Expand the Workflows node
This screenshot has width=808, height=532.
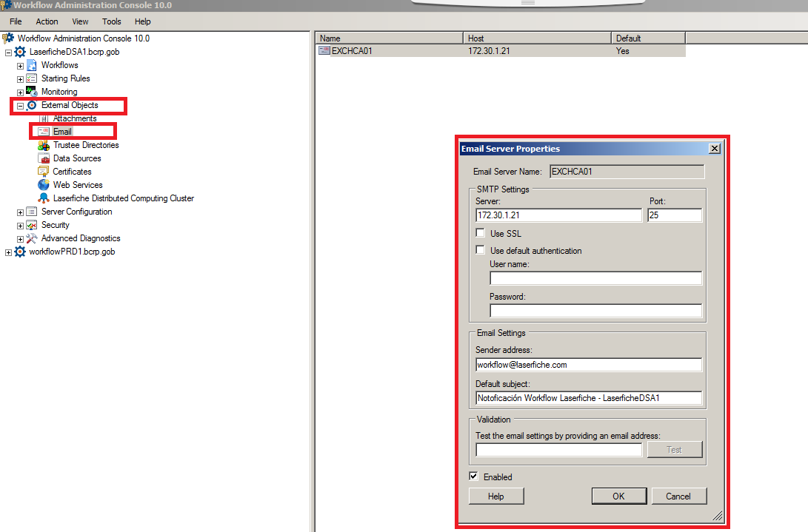pos(20,66)
